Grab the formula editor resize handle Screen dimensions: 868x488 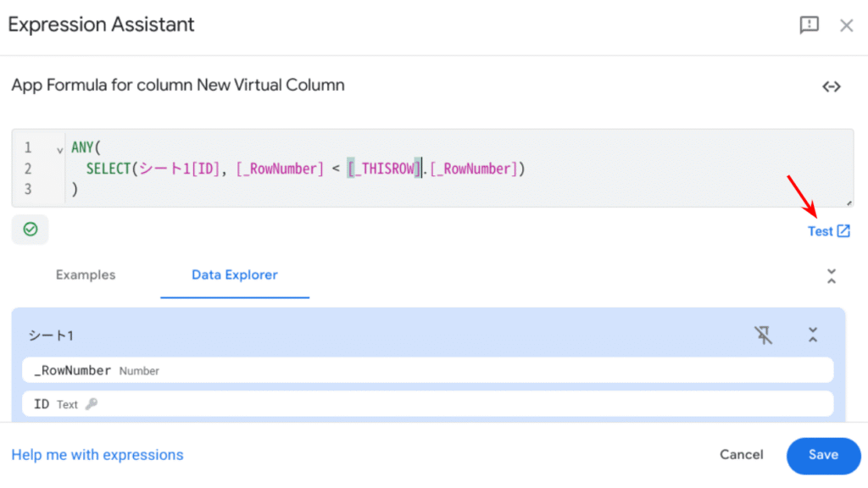(849, 203)
